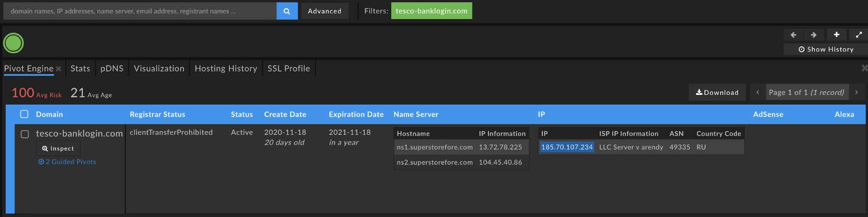Close the Pivot Engine tab x
The width and height of the screenshot is (868, 217).
tap(58, 69)
